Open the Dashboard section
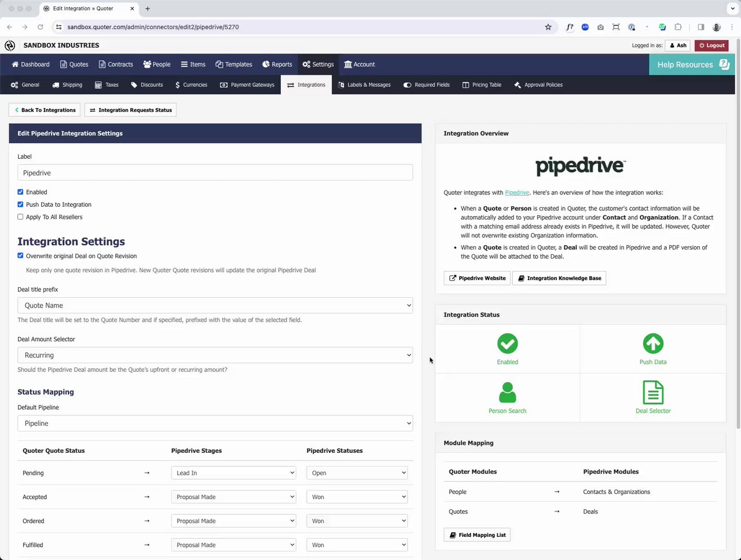This screenshot has height=560, width=741. coord(31,64)
